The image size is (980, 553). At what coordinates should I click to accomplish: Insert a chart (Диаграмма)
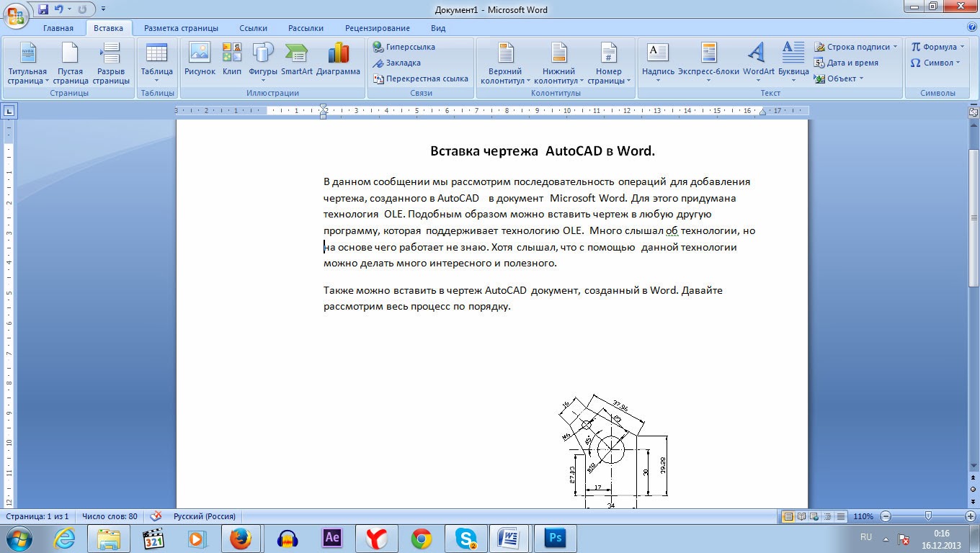point(338,60)
